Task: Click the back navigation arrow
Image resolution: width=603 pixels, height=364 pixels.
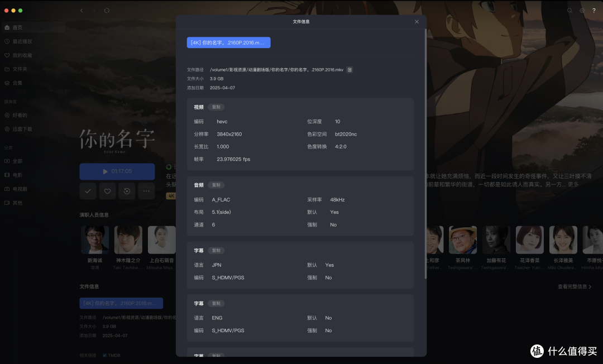Action: 82,11
